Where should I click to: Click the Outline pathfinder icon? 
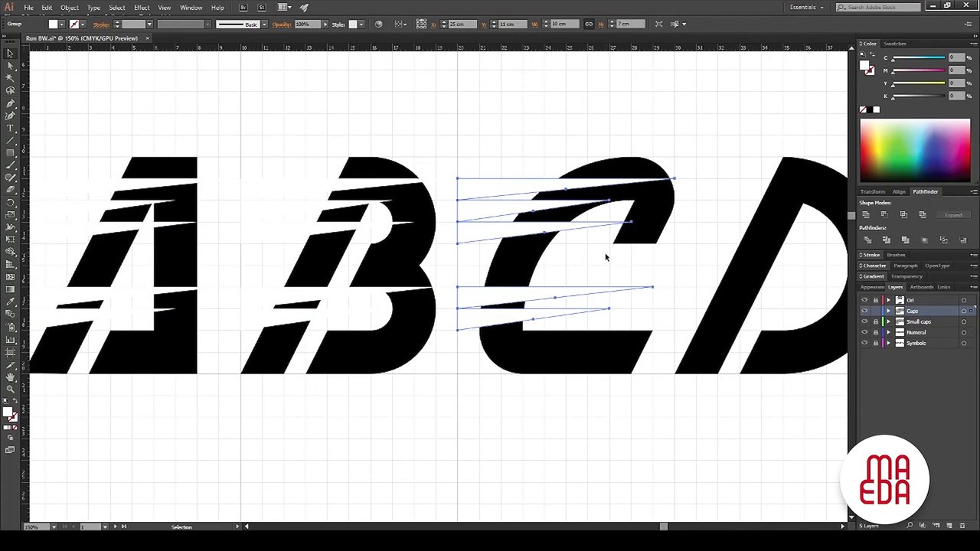point(943,240)
